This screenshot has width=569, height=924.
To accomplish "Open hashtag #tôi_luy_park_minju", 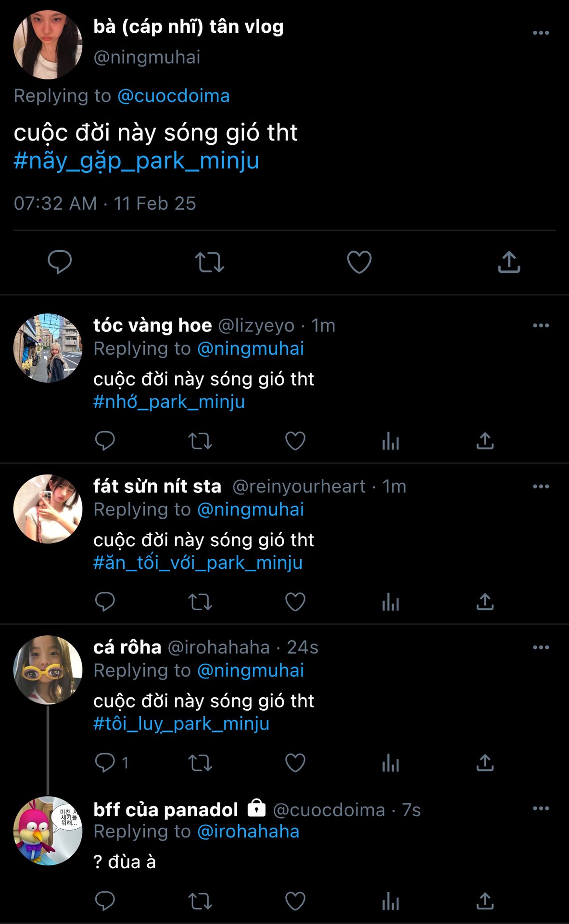I will click(x=181, y=724).
